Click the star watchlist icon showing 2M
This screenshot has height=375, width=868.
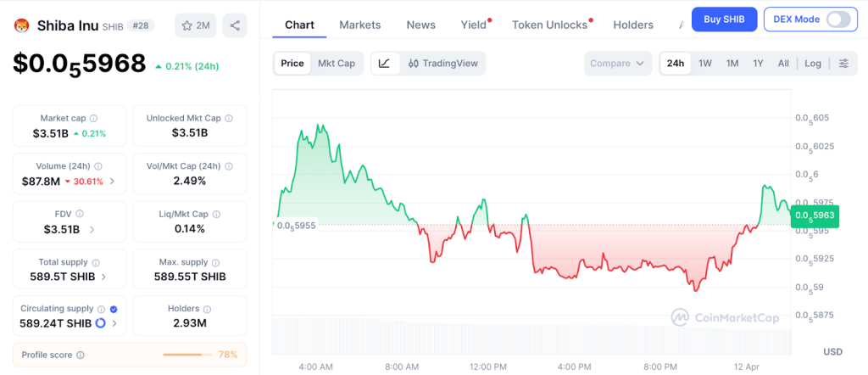coord(195,25)
